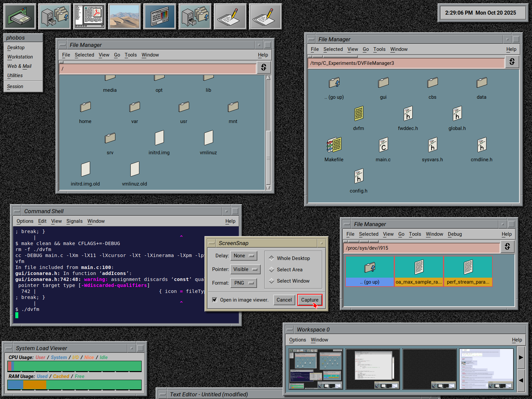The height and width of the screenshot is (399, 532).
Task: Open the Debug menu in File Manager
Action: 455,234
